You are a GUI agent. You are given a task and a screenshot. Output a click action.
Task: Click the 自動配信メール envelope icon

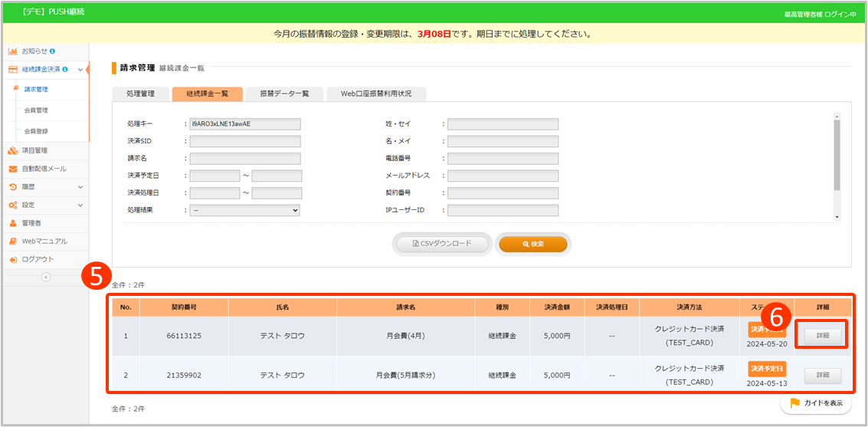[x=12, y=169]
